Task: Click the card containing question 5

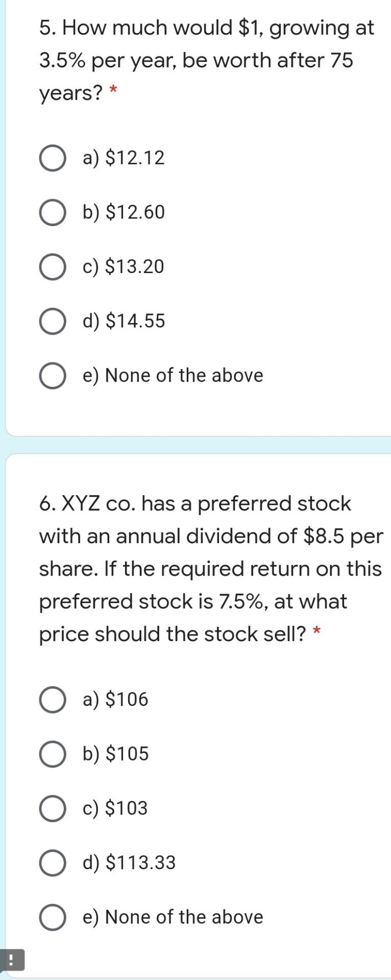Action: (x=196, y=230)
